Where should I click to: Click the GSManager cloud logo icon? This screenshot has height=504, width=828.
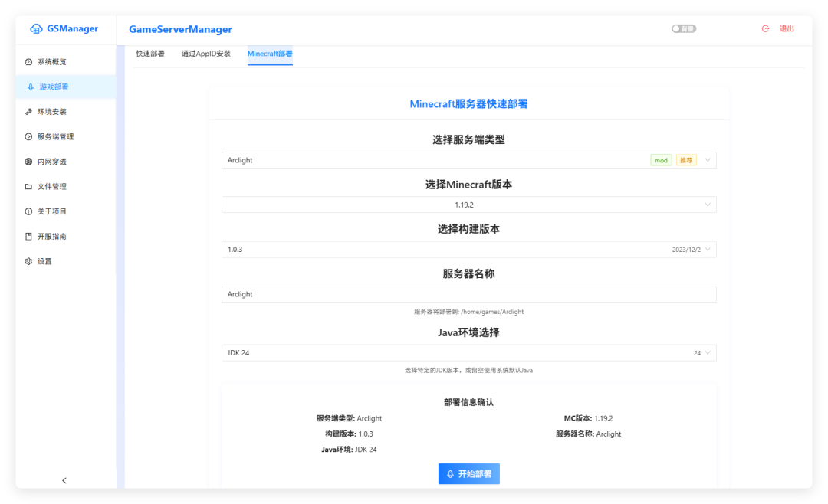[36, 28]
